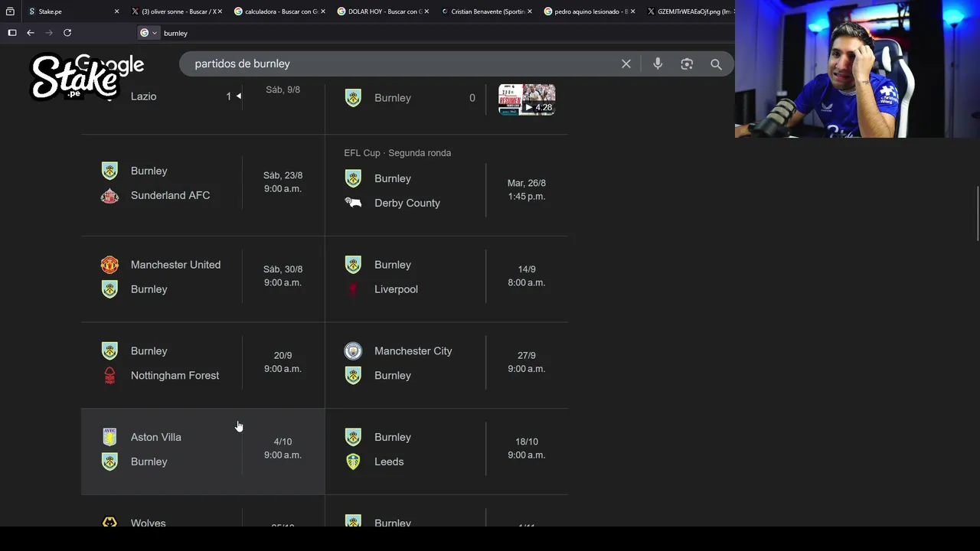Click Nottingham Forest crest icon

click(x=109, y=376)
